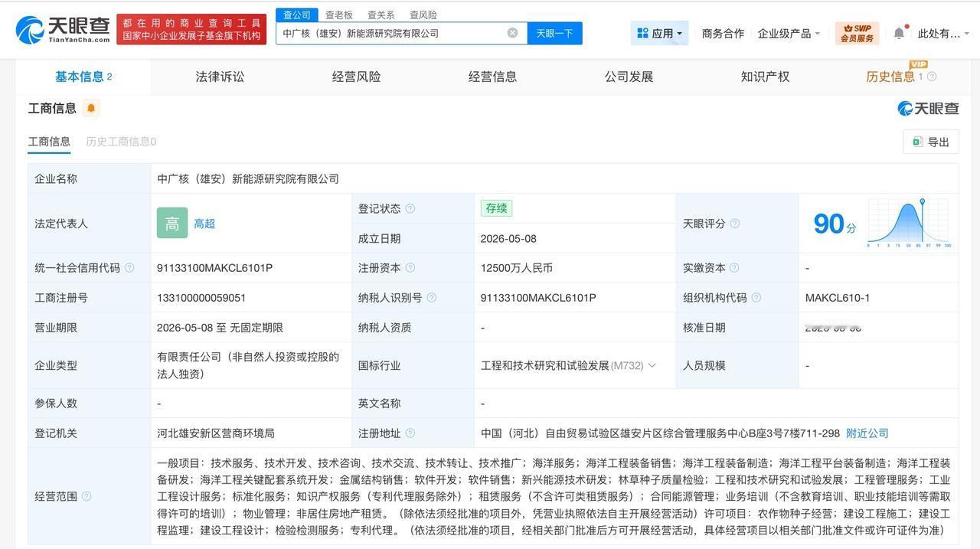Select the 历史工商信息0 sub-tab
The image size is (980, 549).
(121, 142)
